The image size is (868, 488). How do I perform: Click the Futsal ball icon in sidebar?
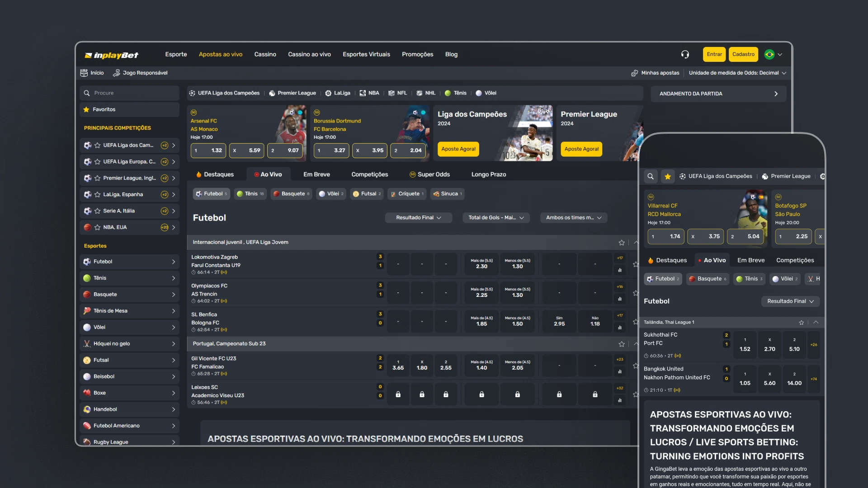pos(87,360)
